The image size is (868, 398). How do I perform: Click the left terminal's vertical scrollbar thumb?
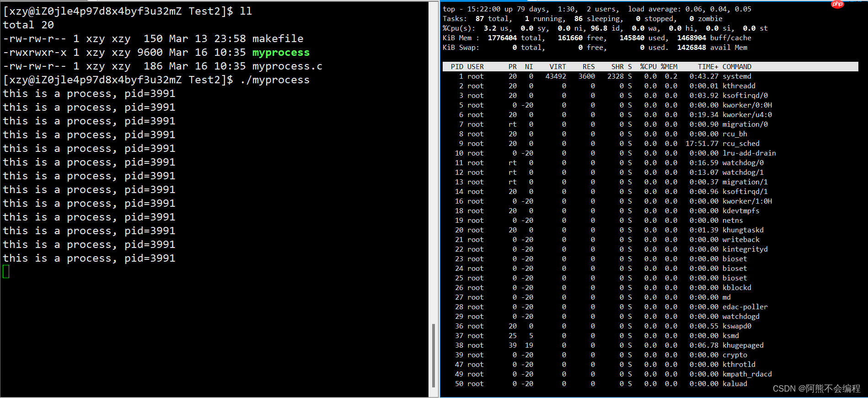[x=433, y=355]
